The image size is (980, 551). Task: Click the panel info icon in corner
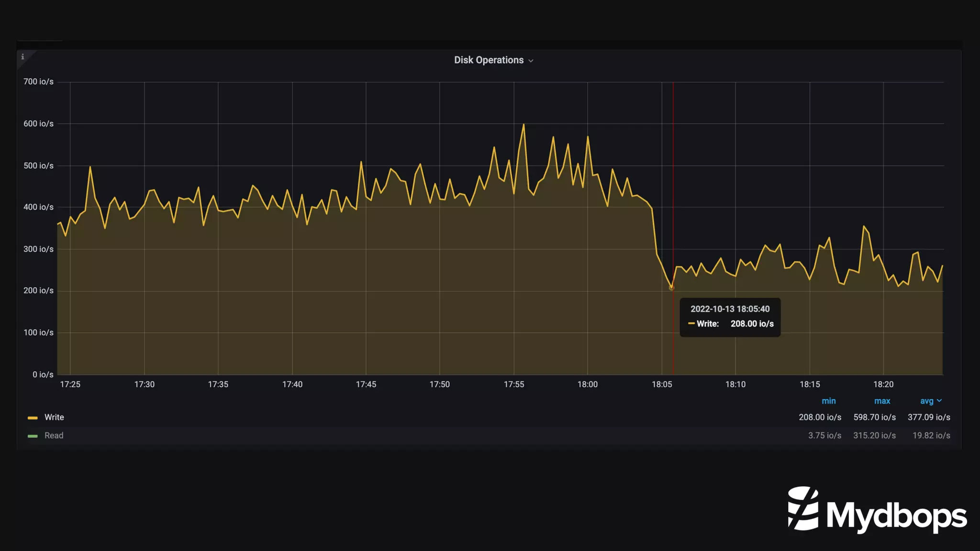pyautogui.click(x=22, y=57)
